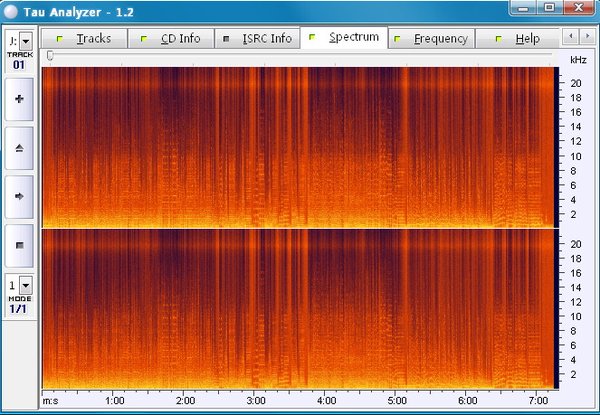Open the Help tab
600x415 pixels.
[x=517, y=38]
